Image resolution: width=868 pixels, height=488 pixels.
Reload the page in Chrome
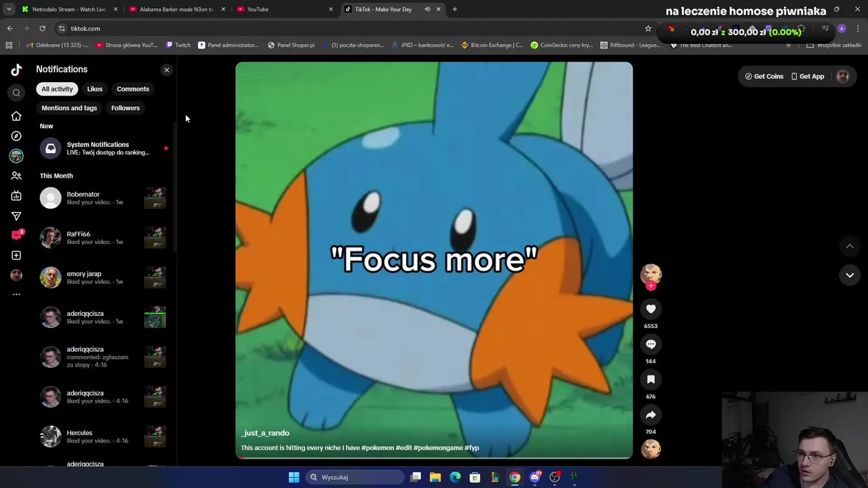(x=42, y=28)
